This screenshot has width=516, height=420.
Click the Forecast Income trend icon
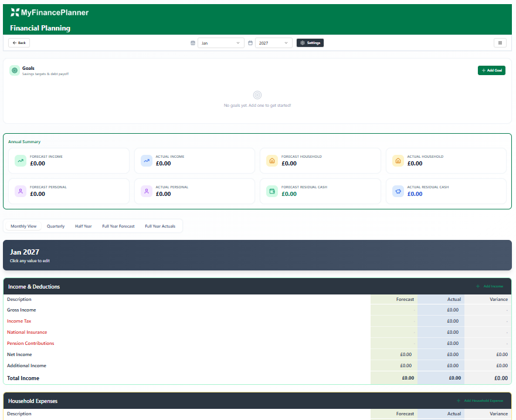(21, 161)
